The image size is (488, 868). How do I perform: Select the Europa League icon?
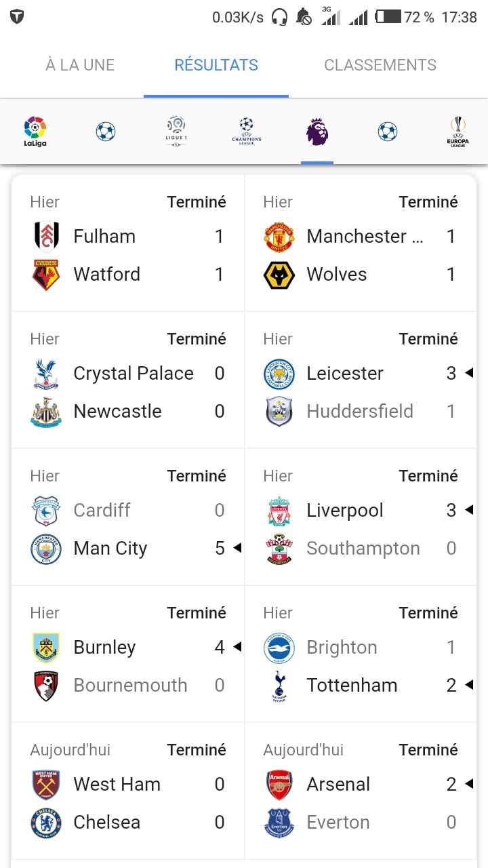click(x=458, y=132)
